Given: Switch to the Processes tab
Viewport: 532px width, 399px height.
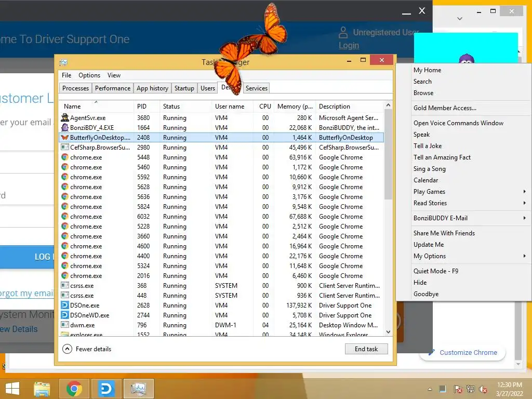Looking at the screenshot, I should [75, 88].
